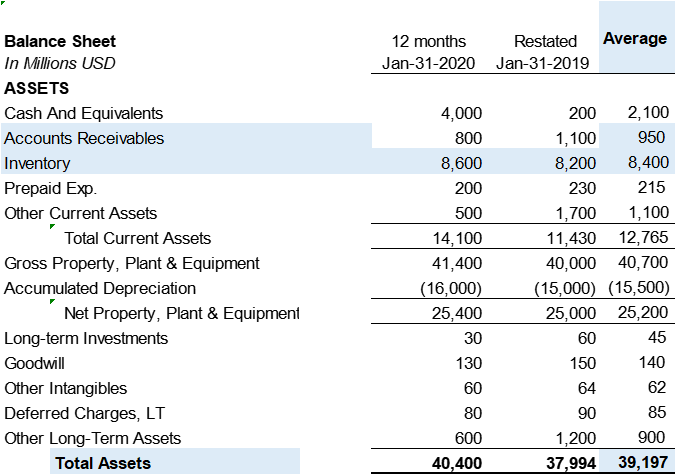The width and height of the screenshot is (676, 475).
Task: Click Net PP&E average value 25,200
Action: (x=643, y=312)
